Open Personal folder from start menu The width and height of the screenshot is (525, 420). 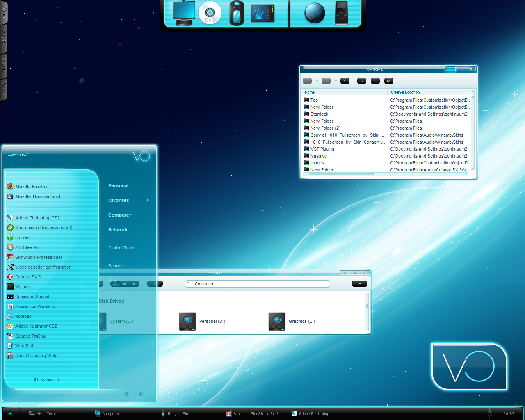point(119,186)
